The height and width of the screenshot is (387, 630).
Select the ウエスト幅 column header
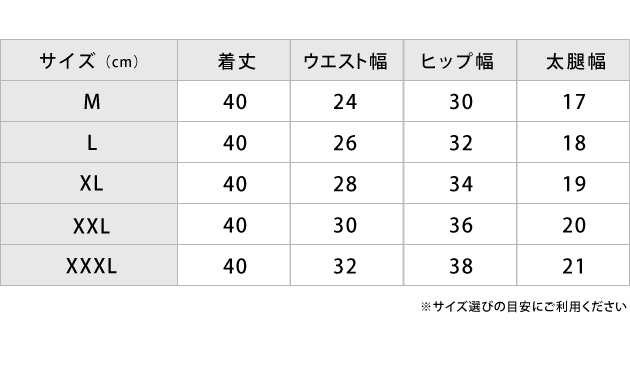347,60
